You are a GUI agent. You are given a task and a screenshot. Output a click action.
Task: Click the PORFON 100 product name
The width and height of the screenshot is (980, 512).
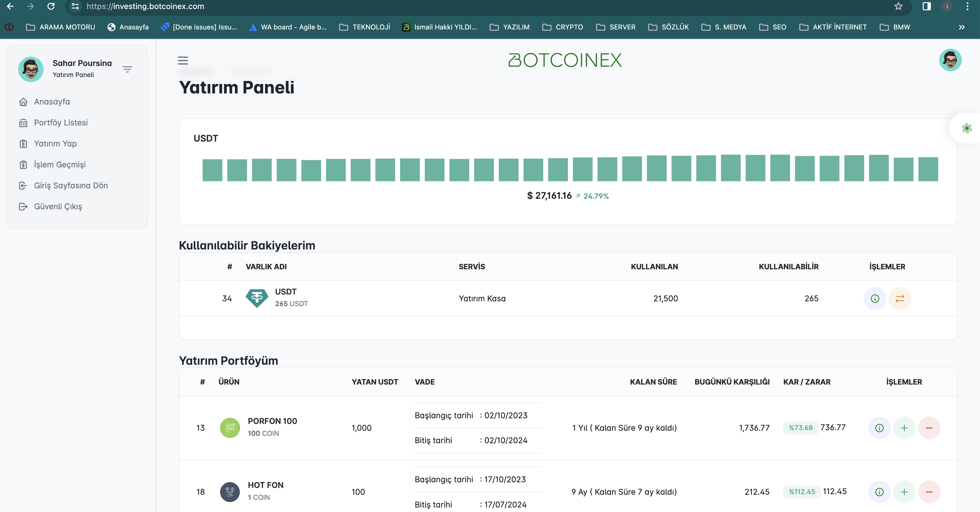272,421
